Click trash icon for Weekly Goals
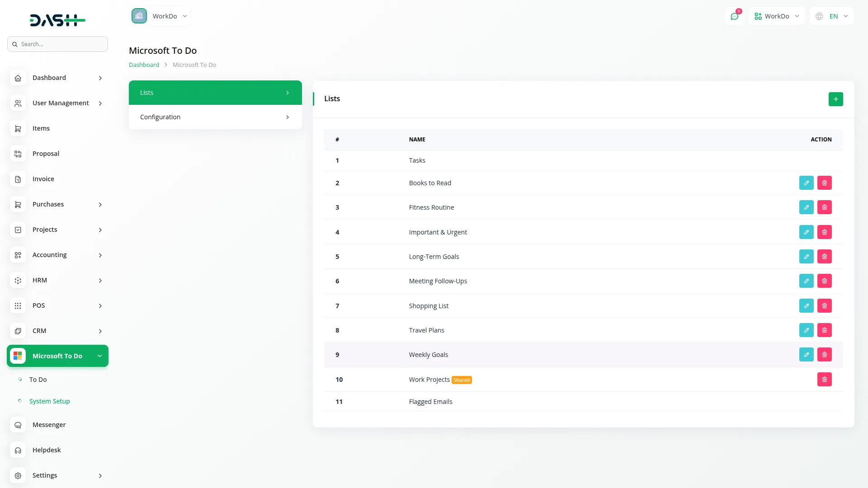This screenshot has height=488, width=868. (824, 355)
